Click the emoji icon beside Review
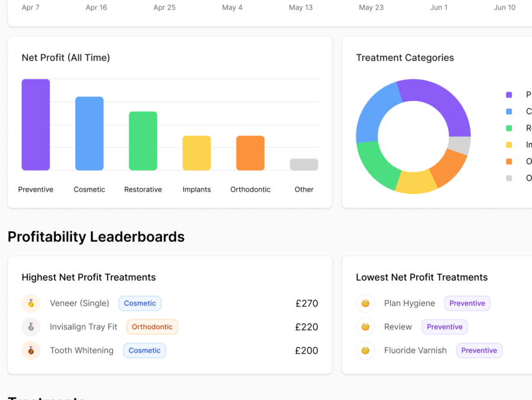Viewport: 532px width, 400px height. (365, 327)
